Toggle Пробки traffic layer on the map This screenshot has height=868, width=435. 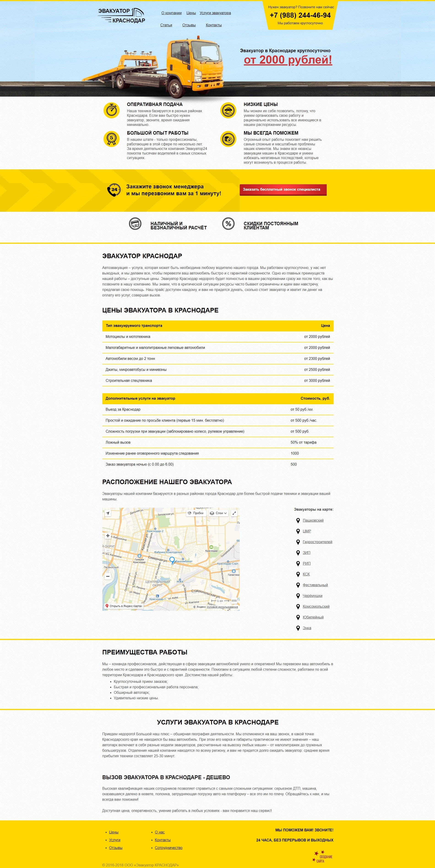tap(196, 513)
